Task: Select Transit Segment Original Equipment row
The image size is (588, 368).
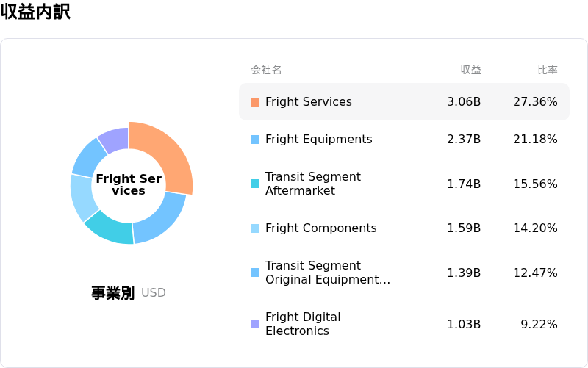Action: (x=404, y=273)
